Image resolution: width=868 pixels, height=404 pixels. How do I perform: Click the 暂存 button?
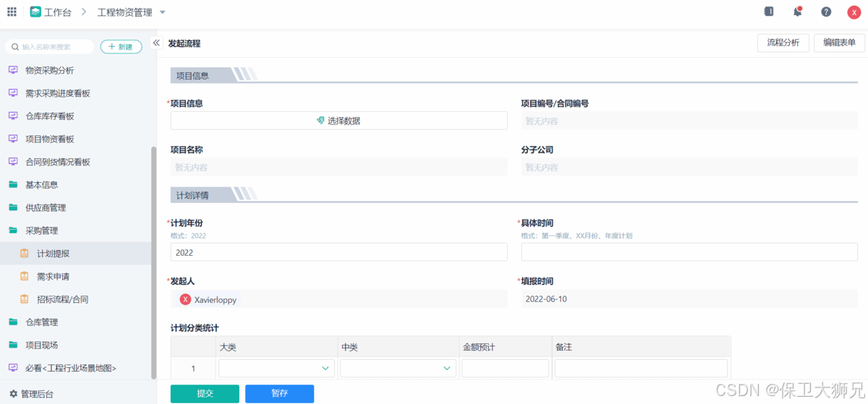pyautogui.click(x=279, y=393)
